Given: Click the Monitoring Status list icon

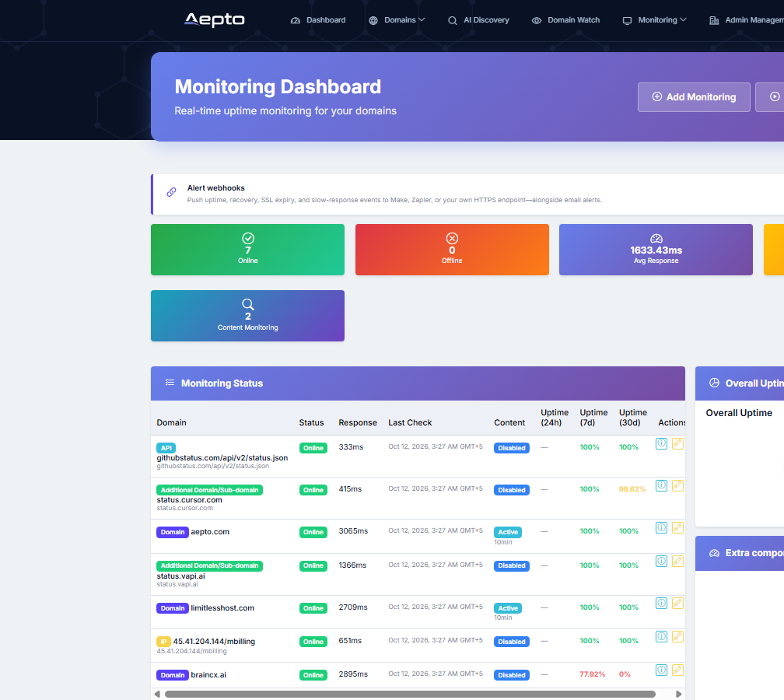Looking at the screenshot, I should click(170, 383).
